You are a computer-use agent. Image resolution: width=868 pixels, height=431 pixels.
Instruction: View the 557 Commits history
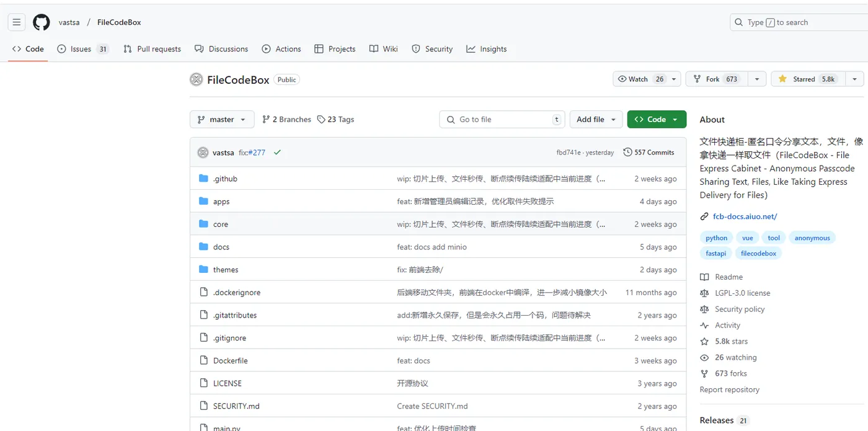coord(649,153)
